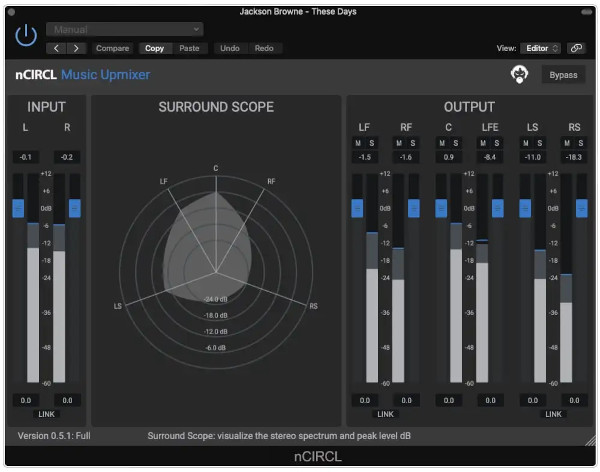Click RF output gain value field
Image resolution: width=600 pixels, height=472 pixels.
(406, 400)
